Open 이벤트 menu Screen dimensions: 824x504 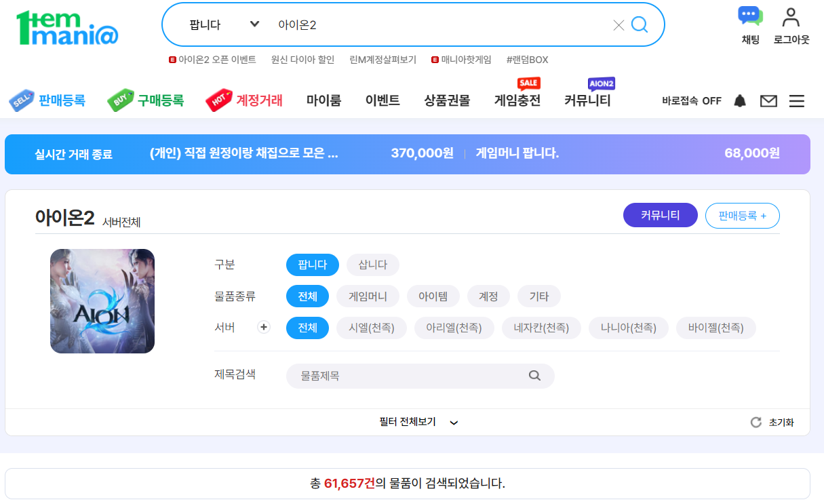coord(382,100)
